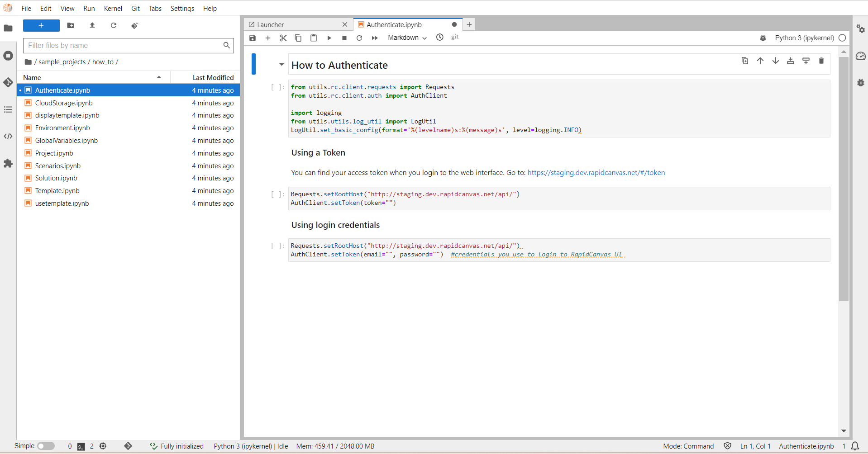Save the notebook with the disk icon
868x454 pixels.
[253, 38]
